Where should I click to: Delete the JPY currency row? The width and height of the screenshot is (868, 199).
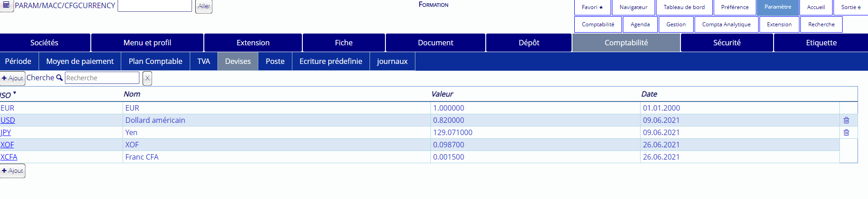[x=846, y=132]
